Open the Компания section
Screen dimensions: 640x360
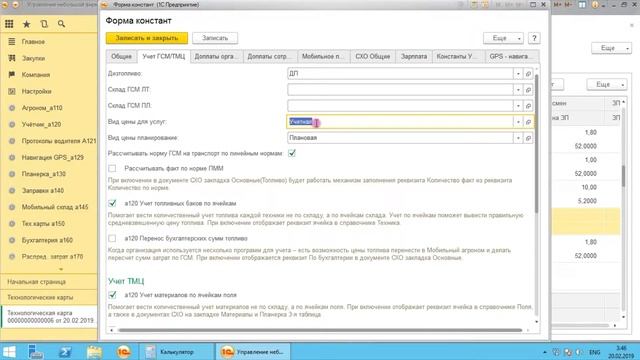coord(36,75)
